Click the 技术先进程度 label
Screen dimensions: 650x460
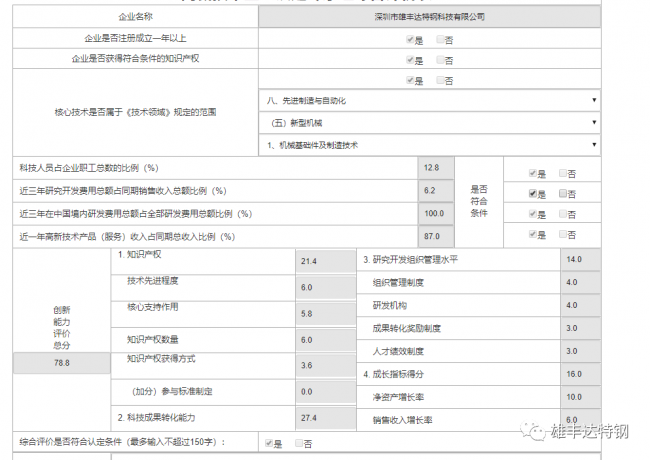pos(153,281)
